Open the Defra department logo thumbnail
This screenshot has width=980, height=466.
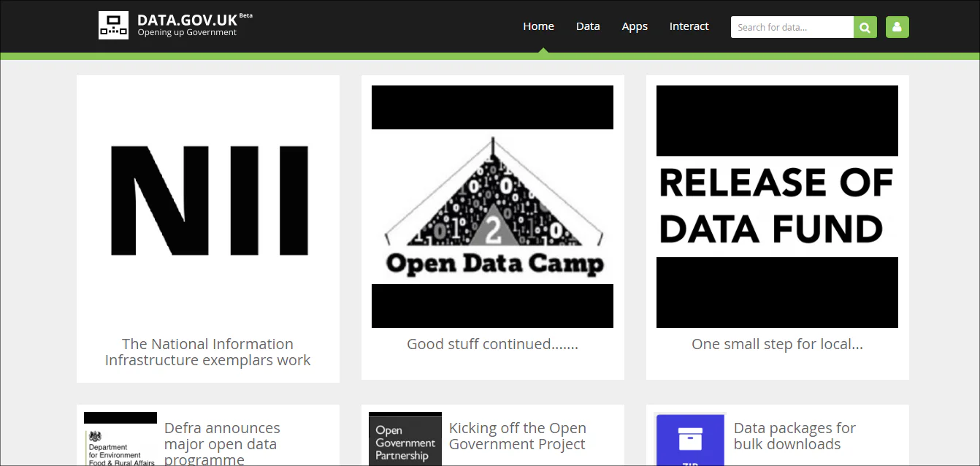(x=120, y=439)
